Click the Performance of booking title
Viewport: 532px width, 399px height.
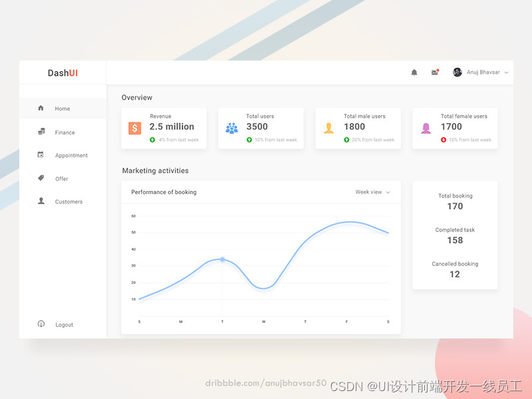tap(164, 192)
